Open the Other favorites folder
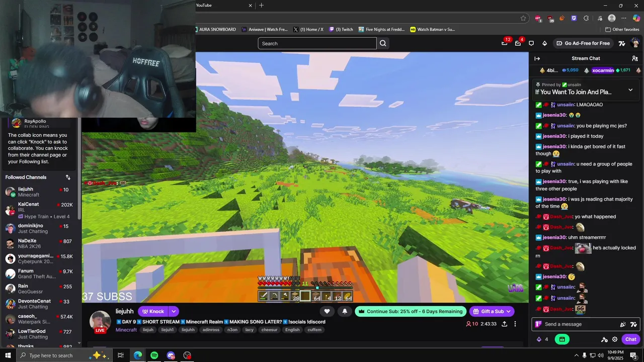 (622, 29)
